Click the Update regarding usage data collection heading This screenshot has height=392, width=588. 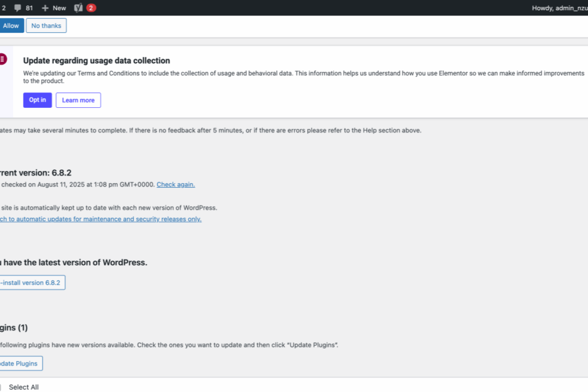[x=96, y=61]
